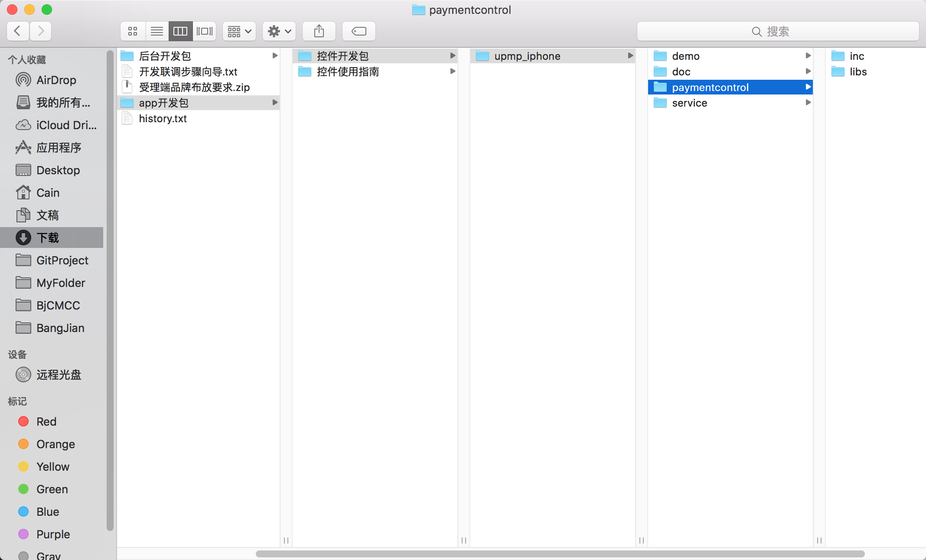Image resolution: width=926 pixels, height=560 pixels.
Task: Open the gear action menu
Action: (279, 31)
